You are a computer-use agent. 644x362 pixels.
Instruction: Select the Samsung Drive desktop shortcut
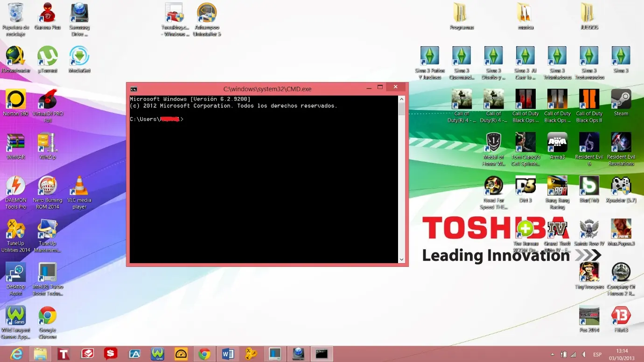(79, 20)
